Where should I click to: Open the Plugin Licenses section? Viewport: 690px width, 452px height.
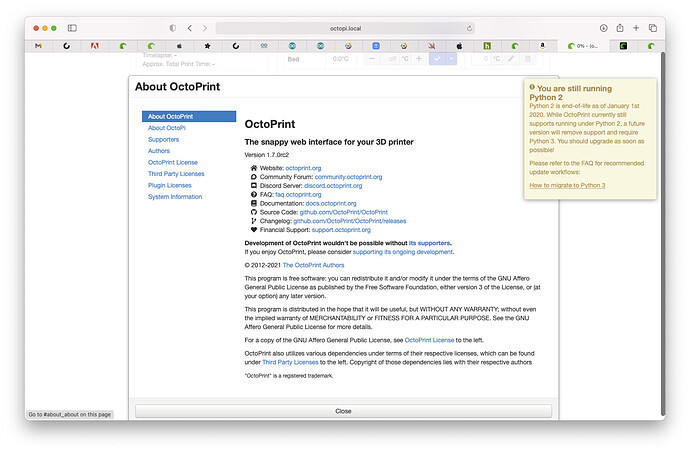169,185
